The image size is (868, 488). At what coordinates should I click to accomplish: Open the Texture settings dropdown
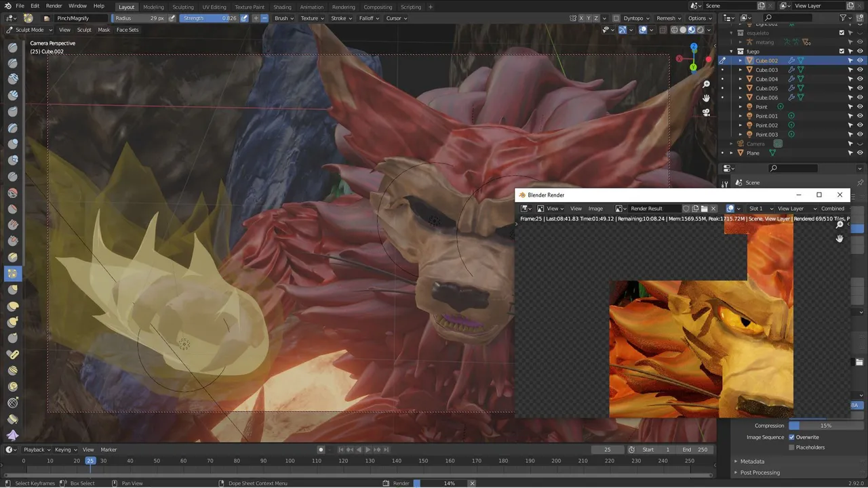[x=313, y=18]
